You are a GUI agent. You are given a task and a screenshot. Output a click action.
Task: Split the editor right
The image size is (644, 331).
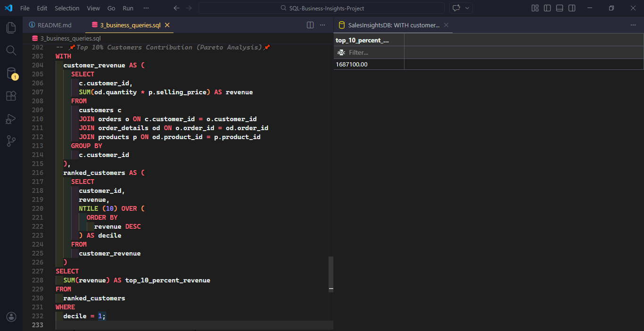tap(310, 25)
